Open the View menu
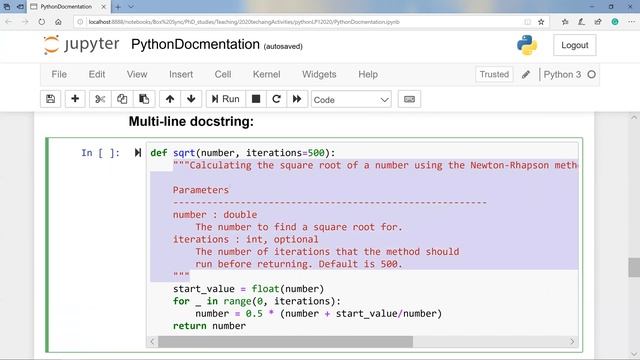Image resolution: width=640 pixels, height=360 pixels. tap(137, 74)
